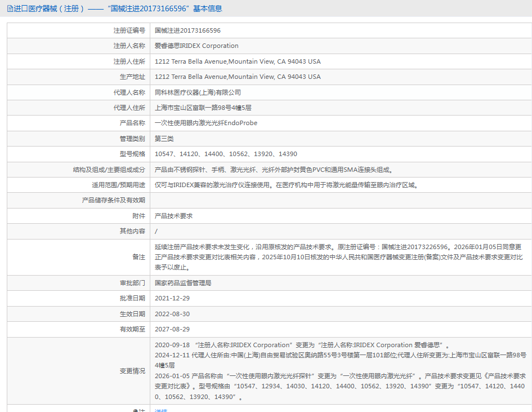
Task: Click the 2026-01-05 product name change record
Action: tap(340, 386)
